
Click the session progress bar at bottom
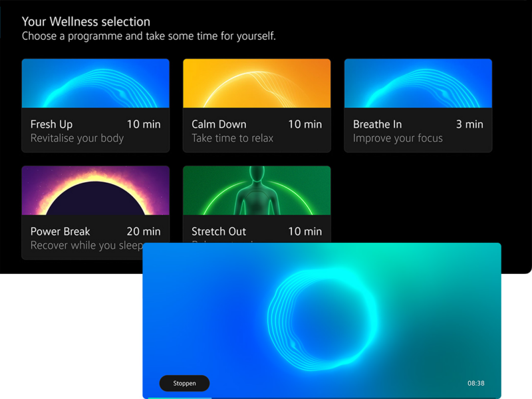(322, 398)
